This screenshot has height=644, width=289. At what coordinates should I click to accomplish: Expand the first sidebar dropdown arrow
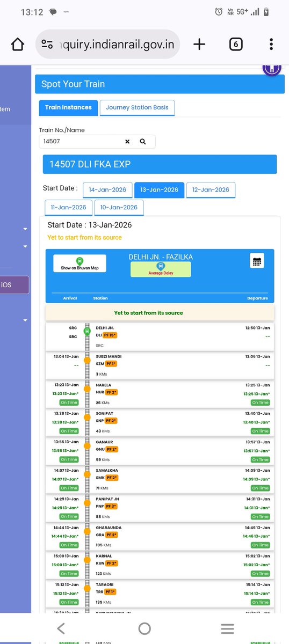click(25, 230)
